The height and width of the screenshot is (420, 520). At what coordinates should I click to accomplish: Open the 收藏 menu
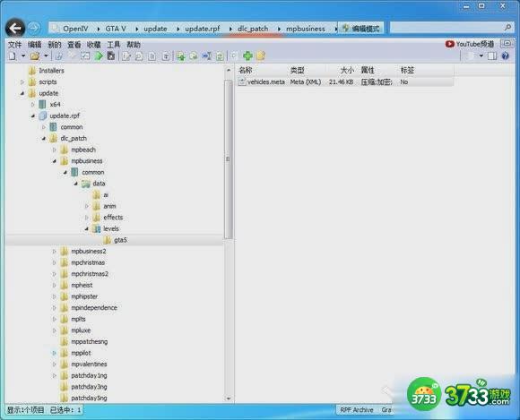coord(94,45)
